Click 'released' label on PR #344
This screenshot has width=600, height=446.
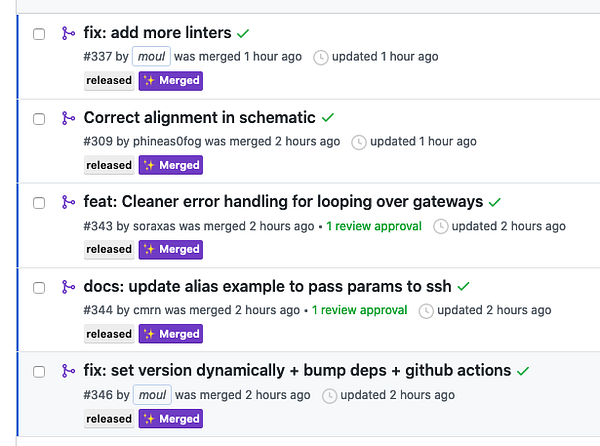(109, 334)
